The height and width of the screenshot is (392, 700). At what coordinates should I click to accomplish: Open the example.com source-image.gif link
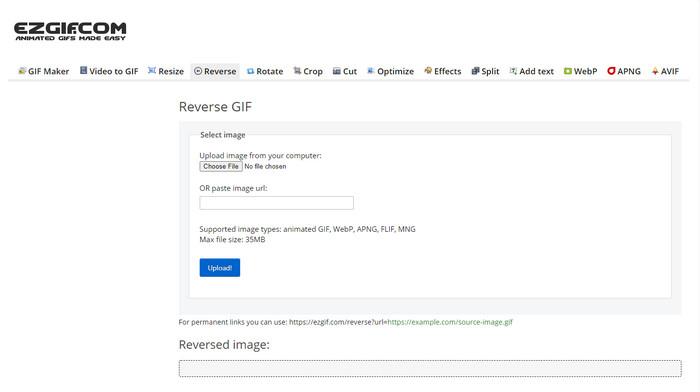(450, 322)
